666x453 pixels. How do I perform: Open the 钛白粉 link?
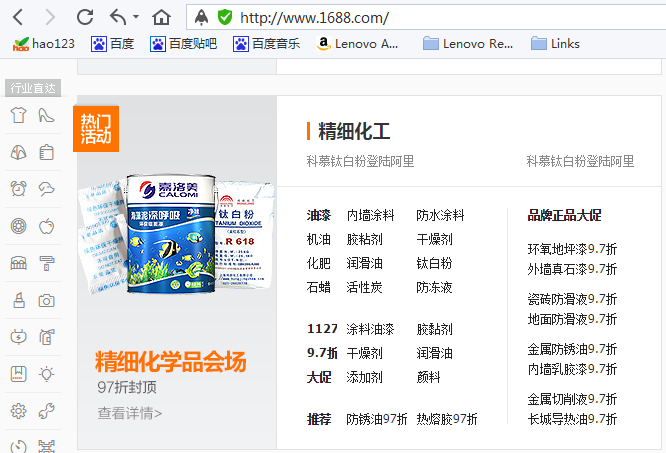(x=434, y=263)
